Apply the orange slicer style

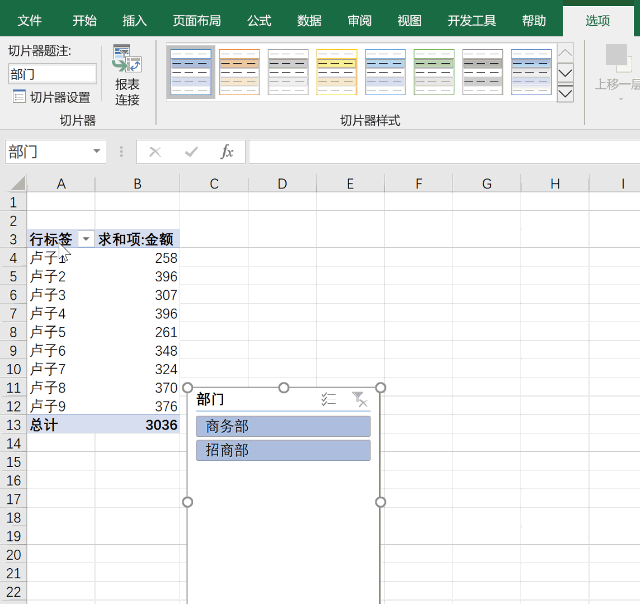point(239,72)
